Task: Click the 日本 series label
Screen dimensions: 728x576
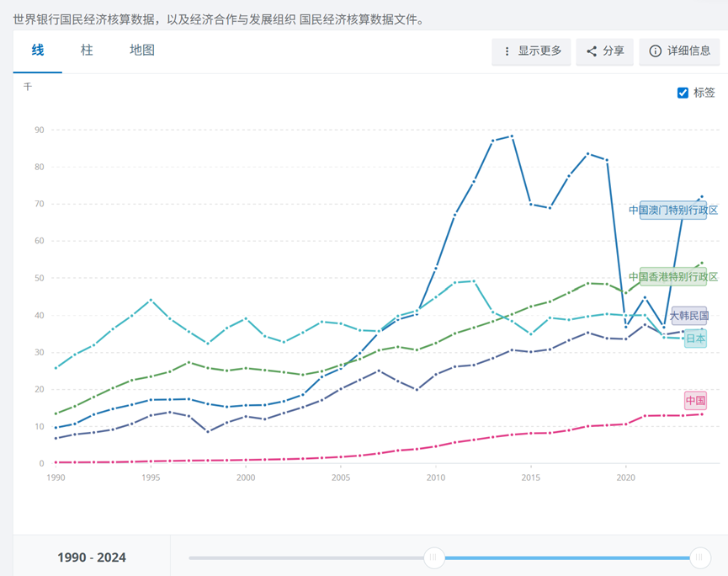Action: (x=695, y=339)
